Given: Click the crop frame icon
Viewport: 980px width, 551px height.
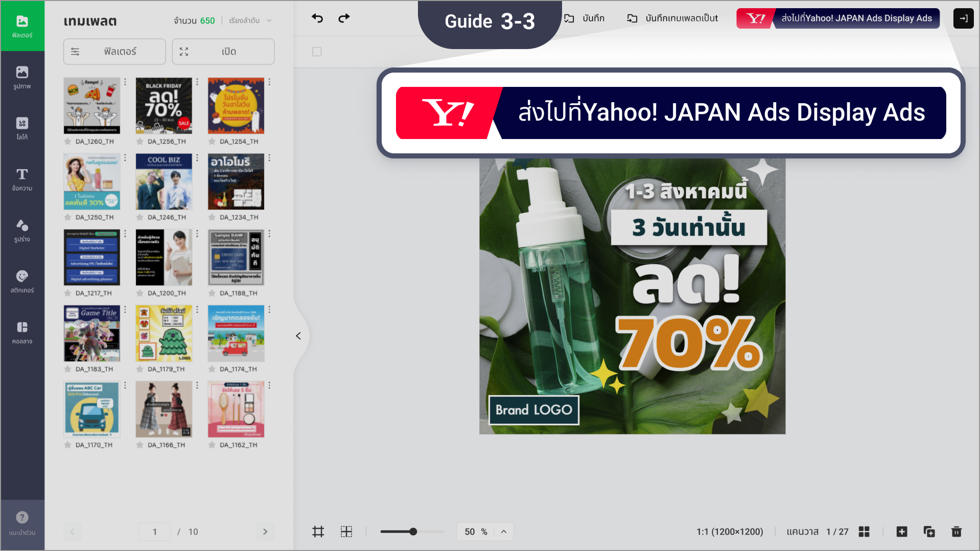Looking at the screenshot, I should tap(318, 532).
